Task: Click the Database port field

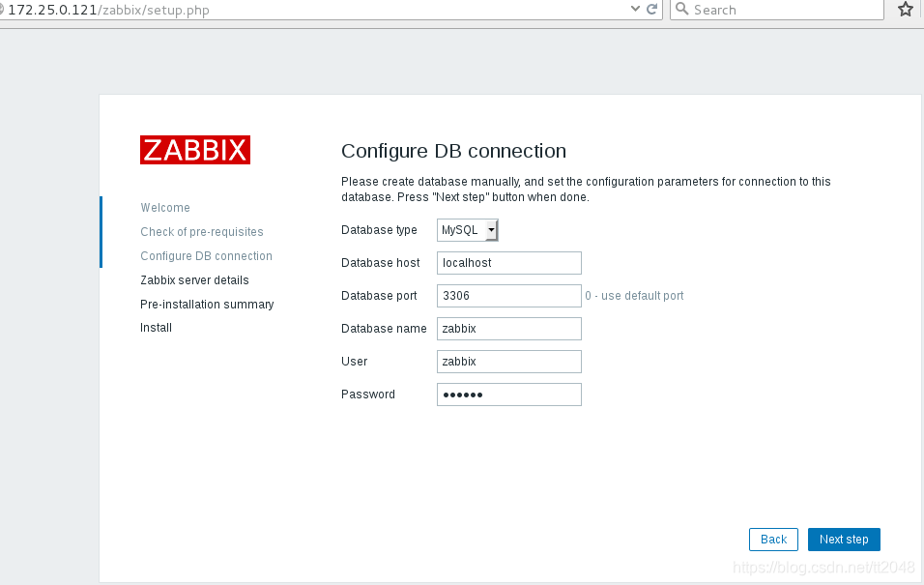Action: click(x=509, y=296)
